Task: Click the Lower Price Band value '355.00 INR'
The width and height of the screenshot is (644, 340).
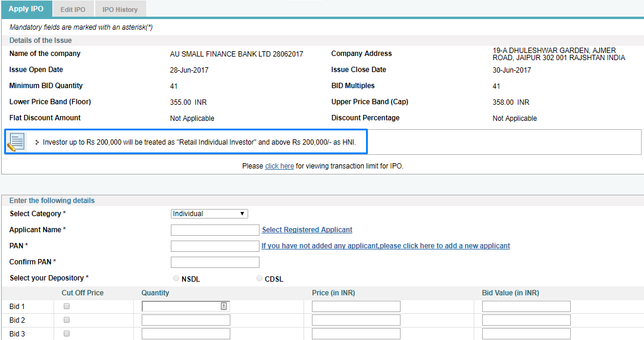Action: point(188,102)
